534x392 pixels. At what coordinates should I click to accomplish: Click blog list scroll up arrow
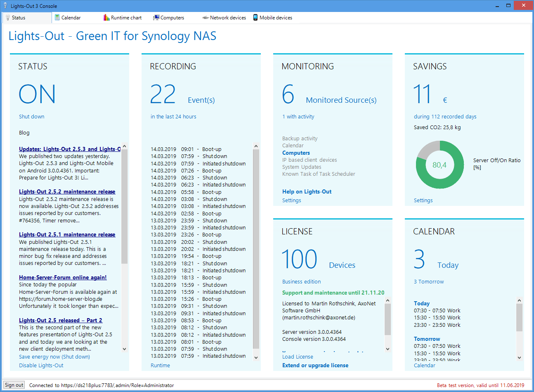click(124, 146)
